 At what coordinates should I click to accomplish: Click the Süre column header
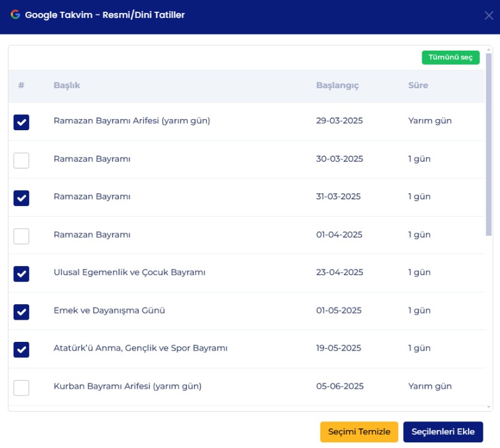tap(418, 85)
